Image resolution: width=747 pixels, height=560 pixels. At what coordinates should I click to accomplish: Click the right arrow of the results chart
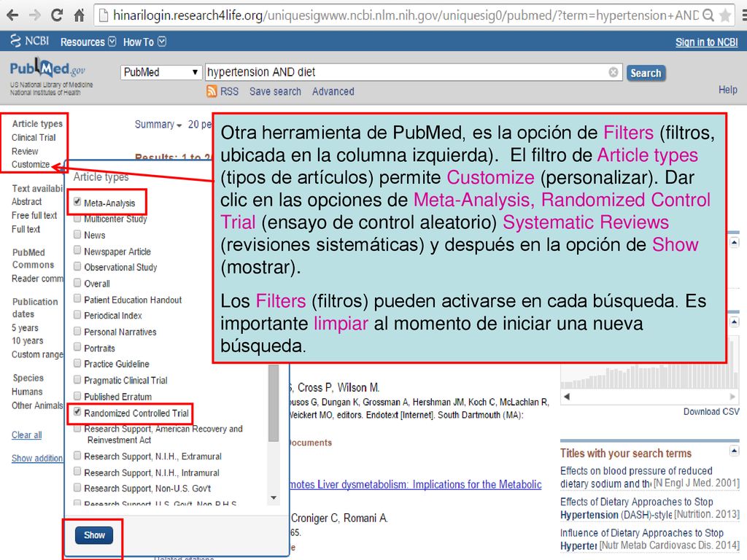pos(732,397)
